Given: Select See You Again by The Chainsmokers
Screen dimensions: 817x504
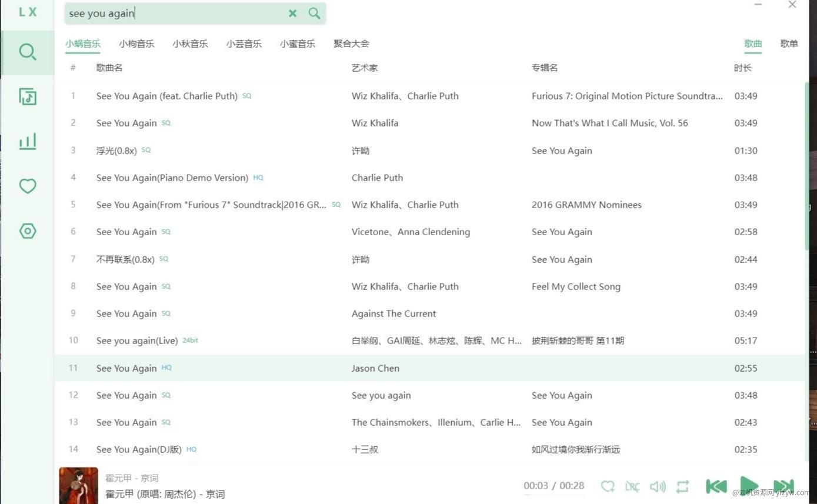Looking at the screenshot, I should click(x=430, y=422).
